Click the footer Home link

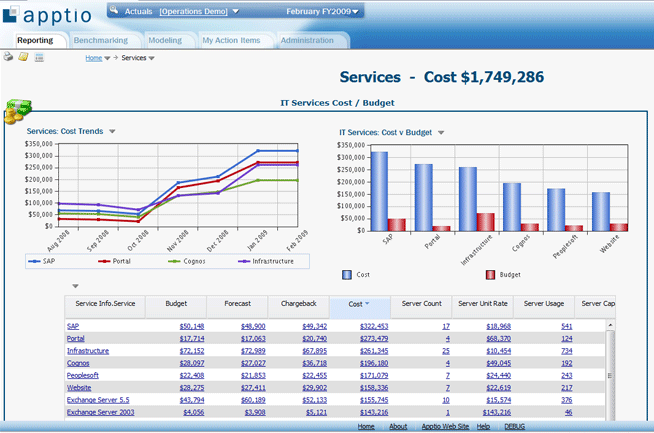point(366,426)
